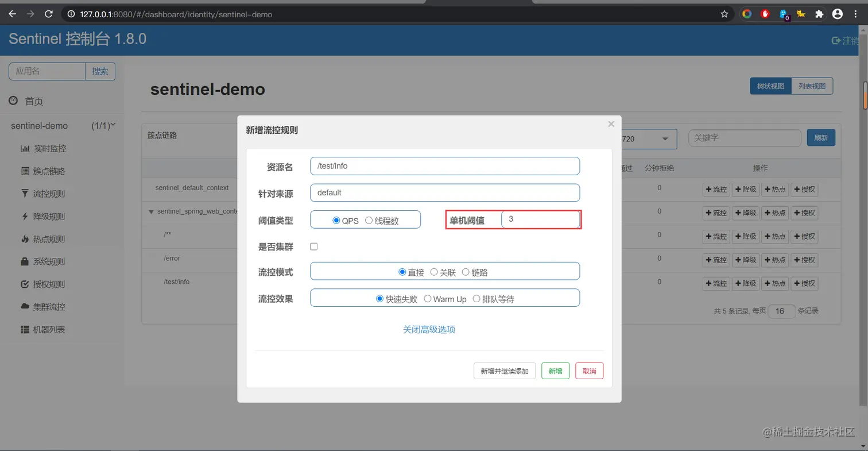Screen dimensions: 868x451
Task: Open 实时监控 in the sidebar
Action: click(44, 148)
